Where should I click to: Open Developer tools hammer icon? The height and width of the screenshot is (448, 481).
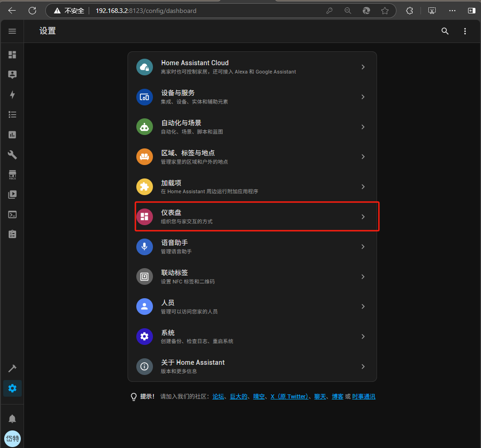point(12,368)
